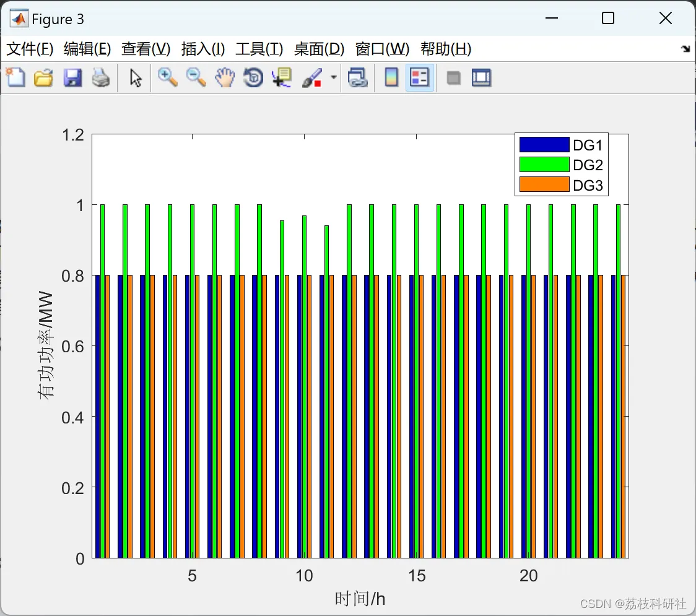Image resolution: width=696 pixels, height=616 pixels.
Task: Open a file using the folder icon
Action: (x=43, y=78)
